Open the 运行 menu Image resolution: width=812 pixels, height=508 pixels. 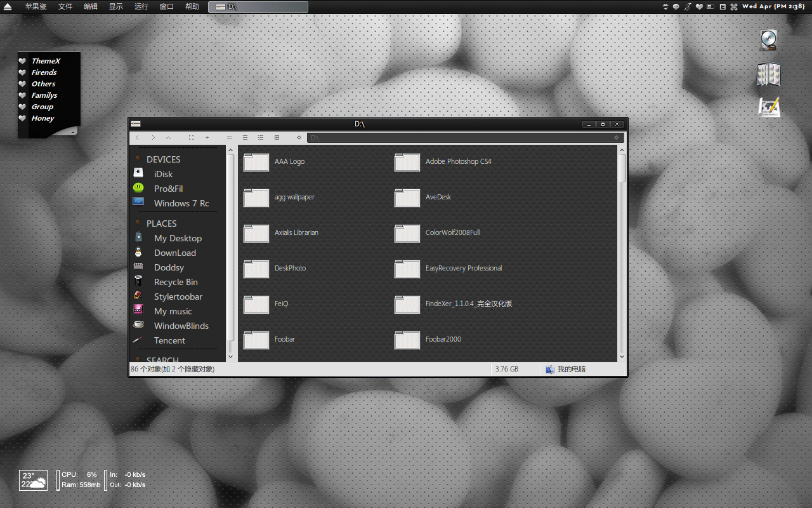coord(141,6)
